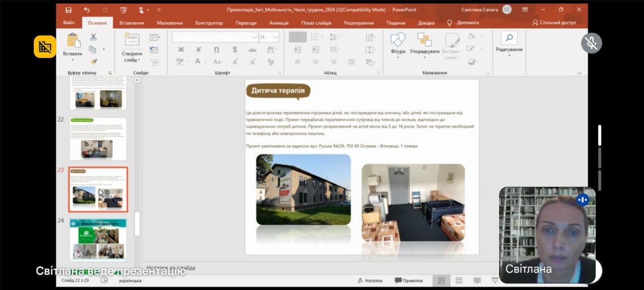Click the Undo arrow icon
This screenshot has width=644, height=290.
[x=87, y=10]
